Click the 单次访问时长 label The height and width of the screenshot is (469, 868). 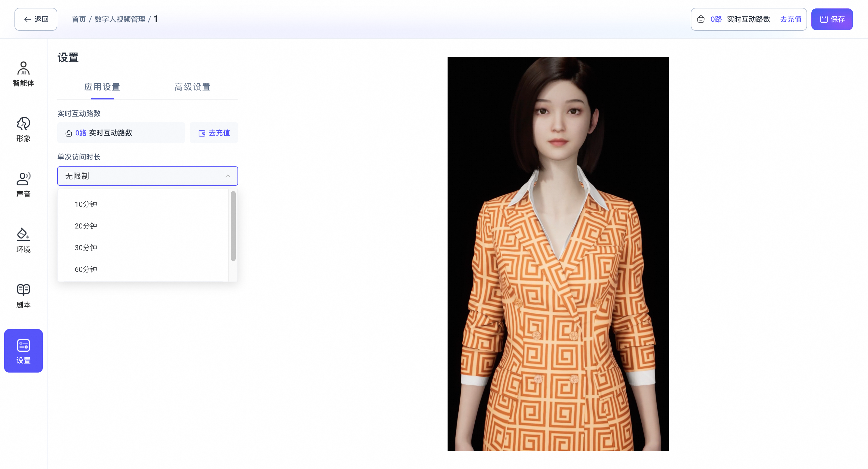(x=79, y=157)
